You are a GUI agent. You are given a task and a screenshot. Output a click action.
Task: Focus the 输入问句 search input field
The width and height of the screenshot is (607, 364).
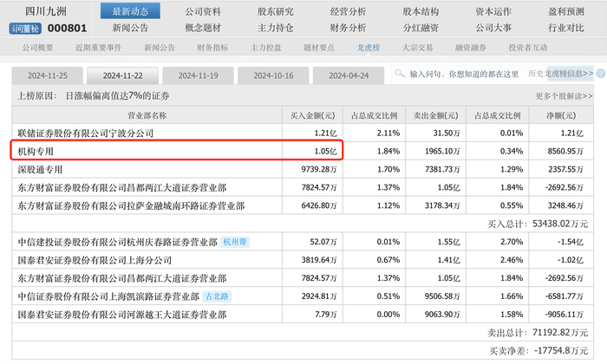pyautogui.click(x=465, y=74)
